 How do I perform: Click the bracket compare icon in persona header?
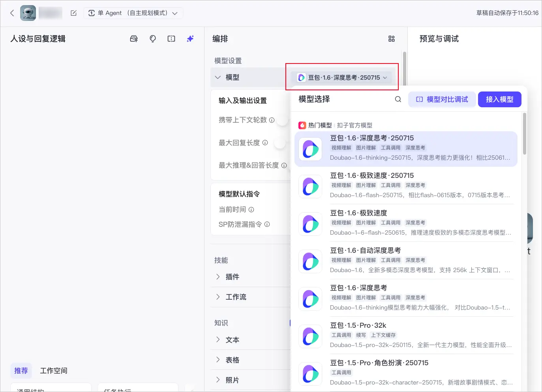(x=171, y=39)
